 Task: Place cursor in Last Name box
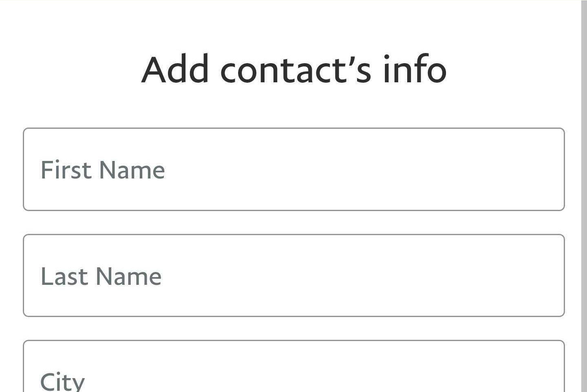coord(293,275)
